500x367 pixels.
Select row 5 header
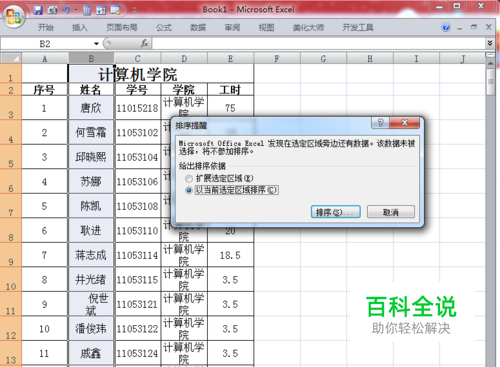click(11, 157)
